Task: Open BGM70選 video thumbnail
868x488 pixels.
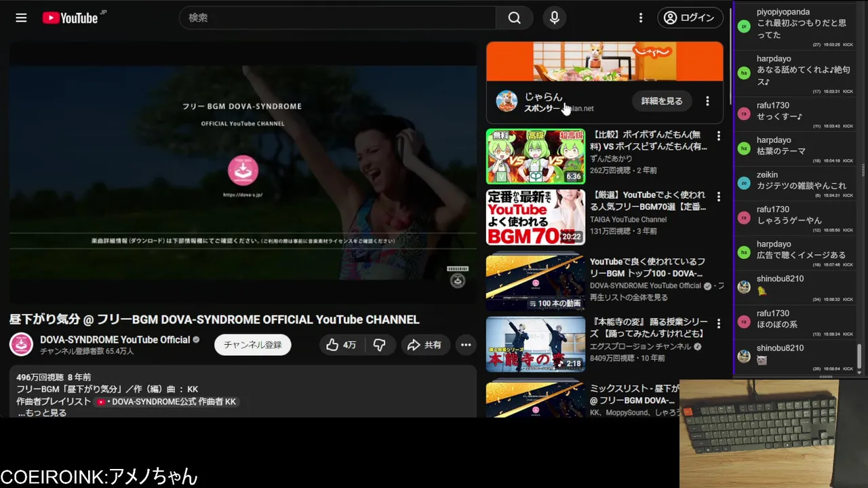Action: [536, 217]
